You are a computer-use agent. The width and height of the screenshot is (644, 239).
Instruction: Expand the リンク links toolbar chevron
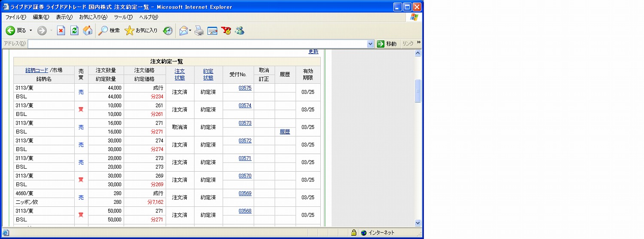(x=419, y=42)
